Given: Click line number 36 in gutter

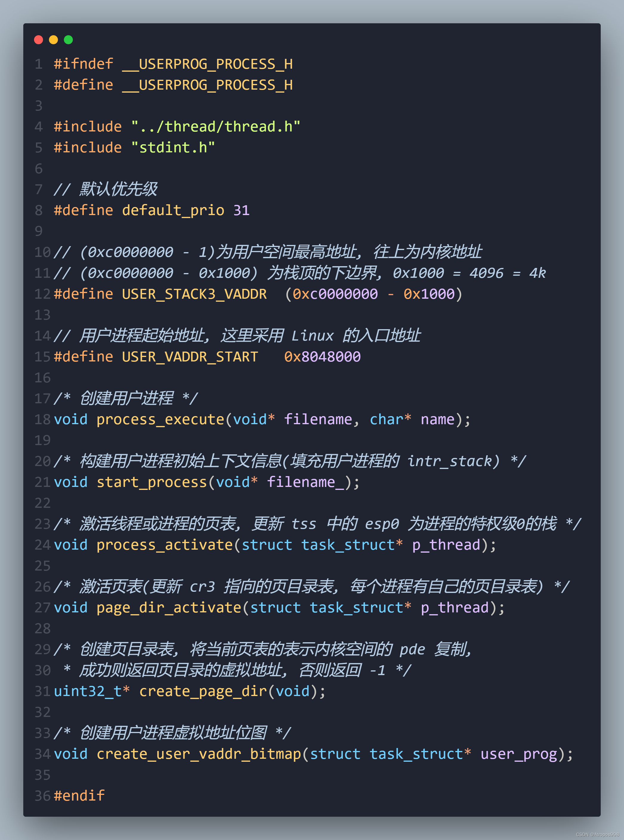Looking at the screenshot, I should 42,796.
